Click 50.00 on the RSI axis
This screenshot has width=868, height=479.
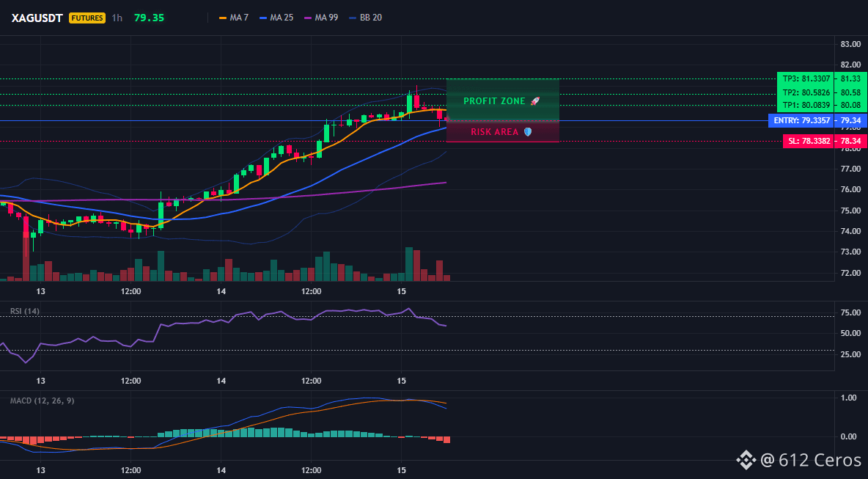[x=851, y=333]
